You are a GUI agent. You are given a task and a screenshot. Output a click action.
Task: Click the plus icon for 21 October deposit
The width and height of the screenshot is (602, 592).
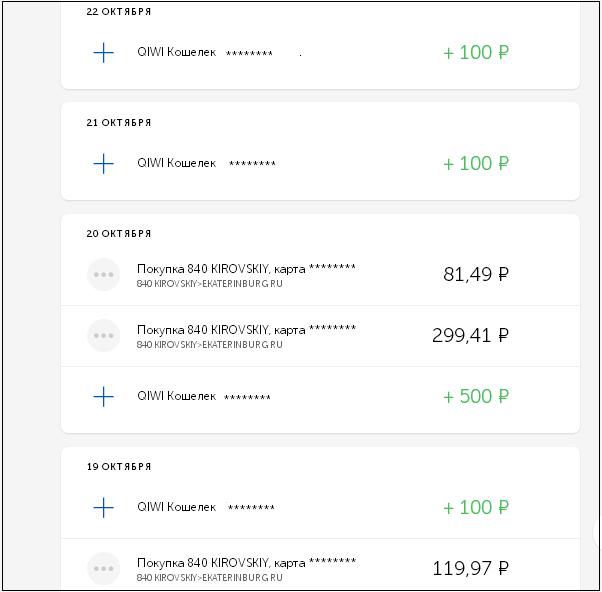103,164
